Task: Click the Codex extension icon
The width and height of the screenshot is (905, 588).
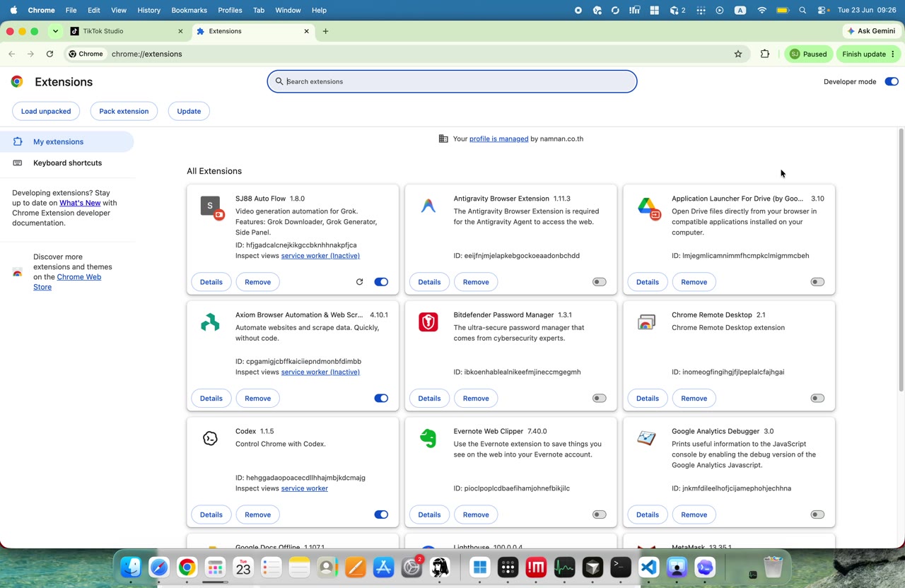Action: pyautogui.click(x=210, y=438)
